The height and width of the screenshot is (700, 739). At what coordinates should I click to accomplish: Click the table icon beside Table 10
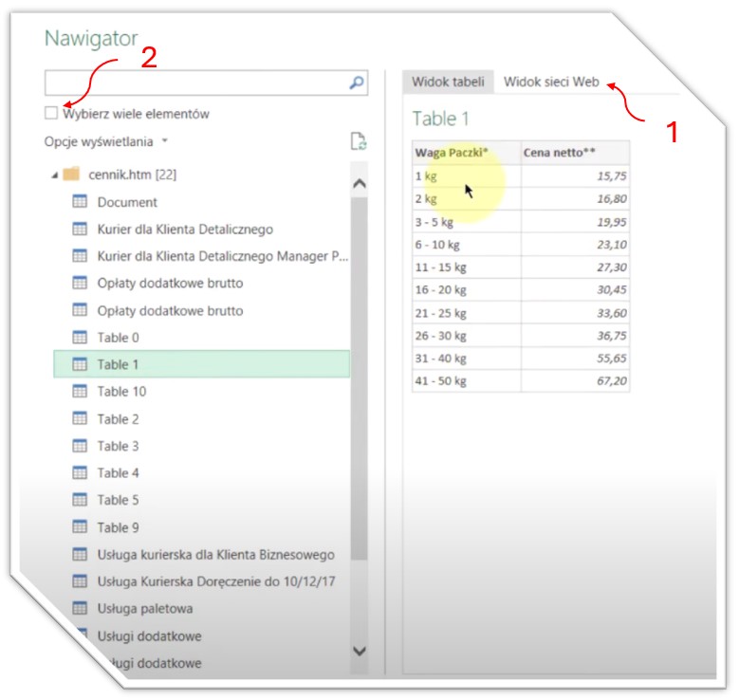[x=80, y=392]
